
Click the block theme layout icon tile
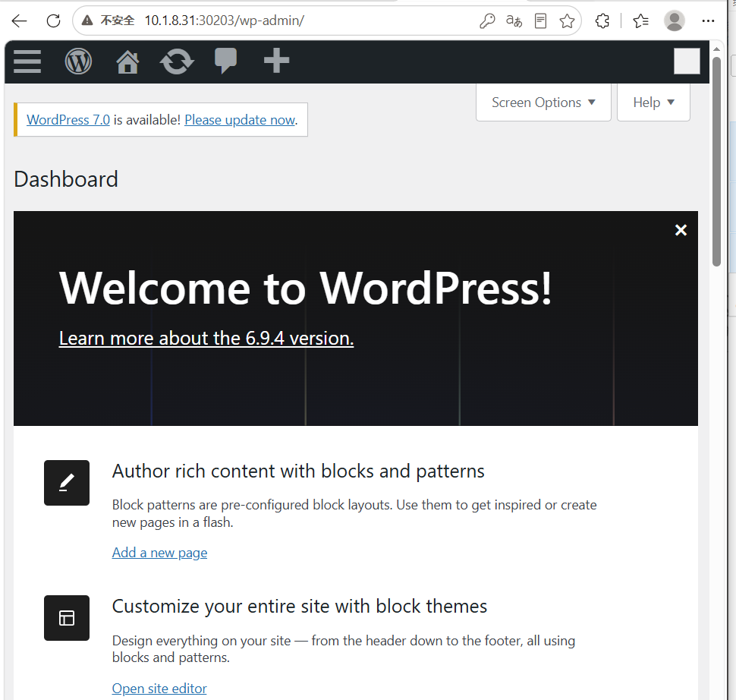click(x=67, y=618)
